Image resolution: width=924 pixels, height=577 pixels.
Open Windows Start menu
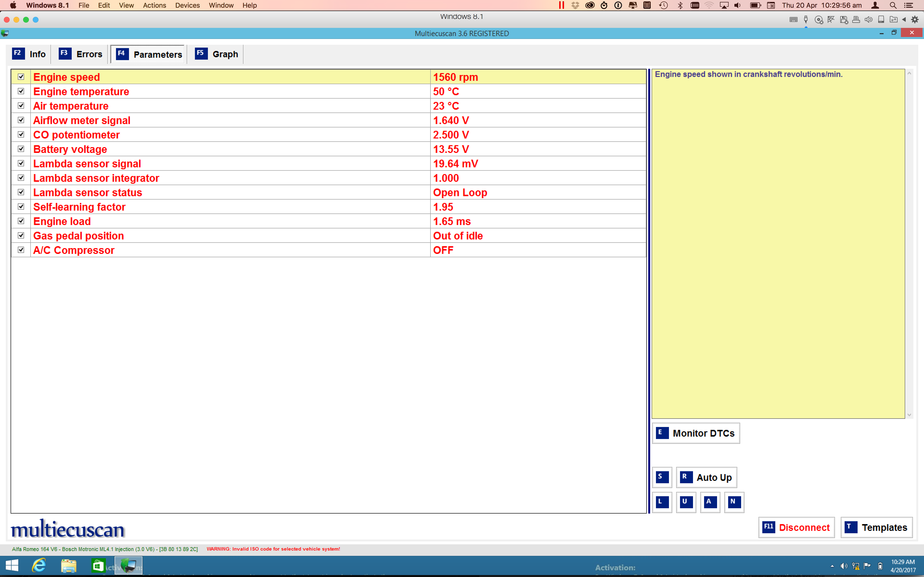(x=12, y=565)
